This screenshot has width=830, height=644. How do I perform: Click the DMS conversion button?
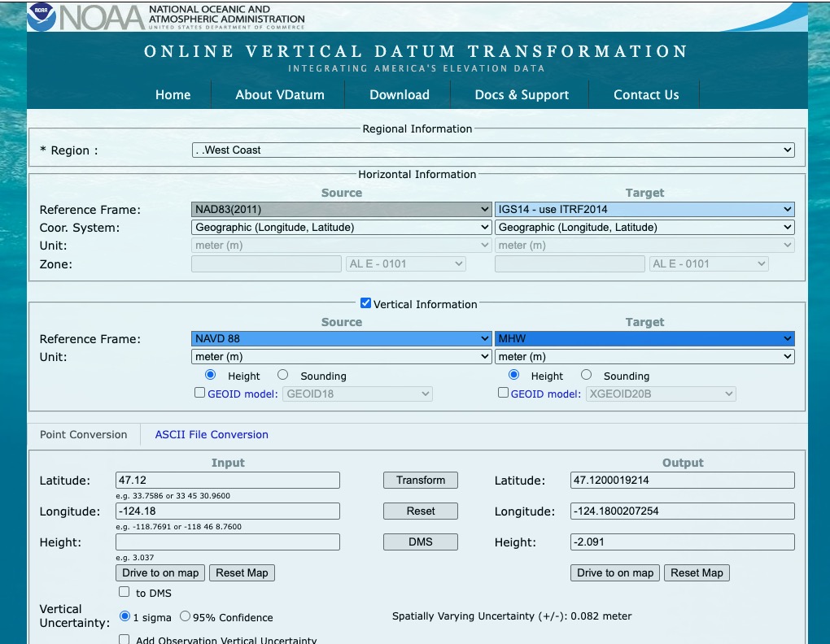pyautogui.click(x=421, y=542)
